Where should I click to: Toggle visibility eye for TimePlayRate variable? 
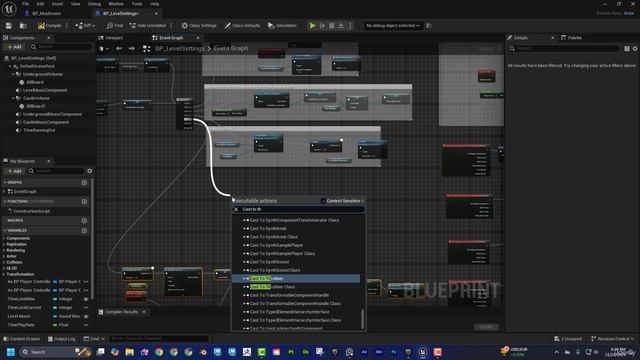click(x=86, y=325)
